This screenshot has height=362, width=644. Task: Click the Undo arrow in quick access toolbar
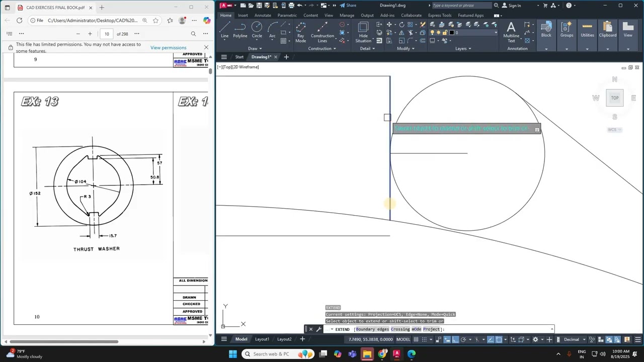coord(299,6)
